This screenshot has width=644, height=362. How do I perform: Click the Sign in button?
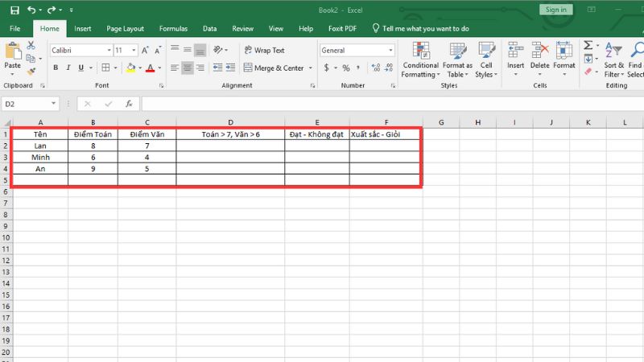(x=555, y=10)
